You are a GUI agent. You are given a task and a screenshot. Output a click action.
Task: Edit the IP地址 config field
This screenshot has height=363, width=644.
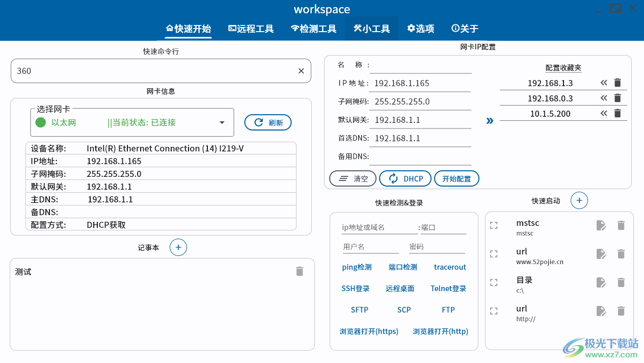pos(421,83)
